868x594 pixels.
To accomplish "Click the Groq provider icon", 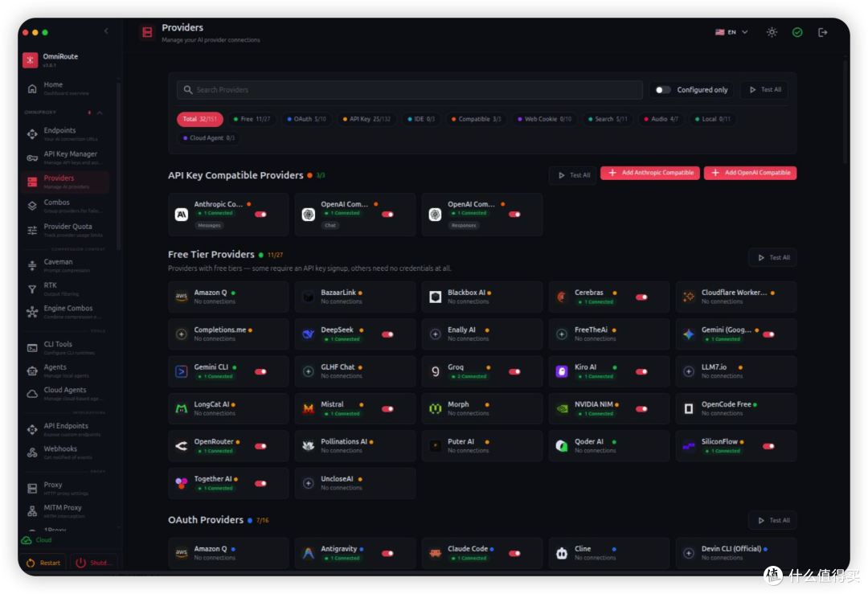I will [435, 371].
